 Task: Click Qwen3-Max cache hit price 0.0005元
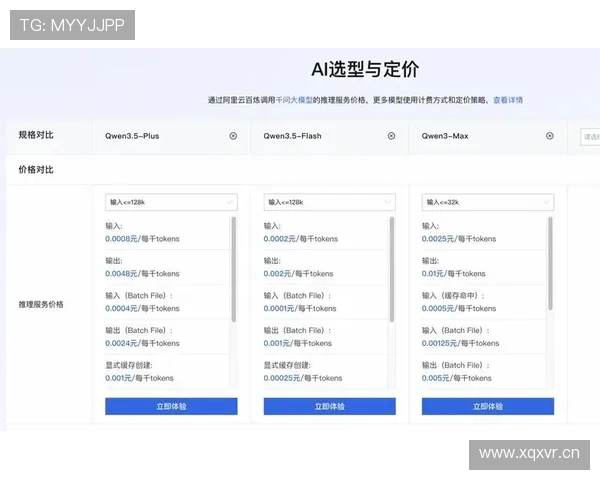(438, 309)
